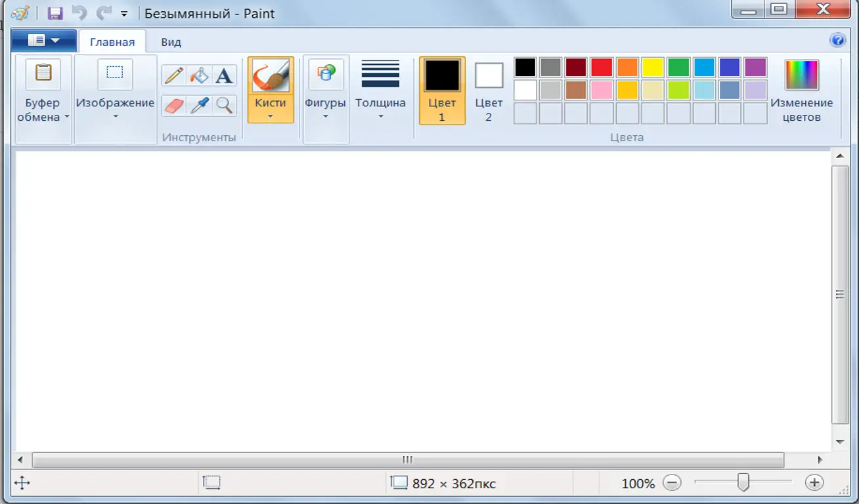
Task: Select the Fill with color bucket tool
Action: (x=199, y=75)
